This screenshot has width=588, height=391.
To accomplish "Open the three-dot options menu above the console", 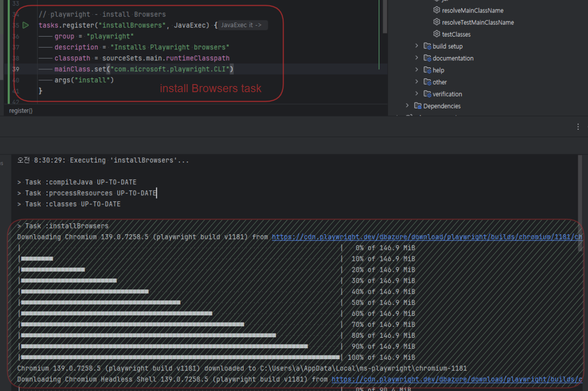I will click(578, 127).
